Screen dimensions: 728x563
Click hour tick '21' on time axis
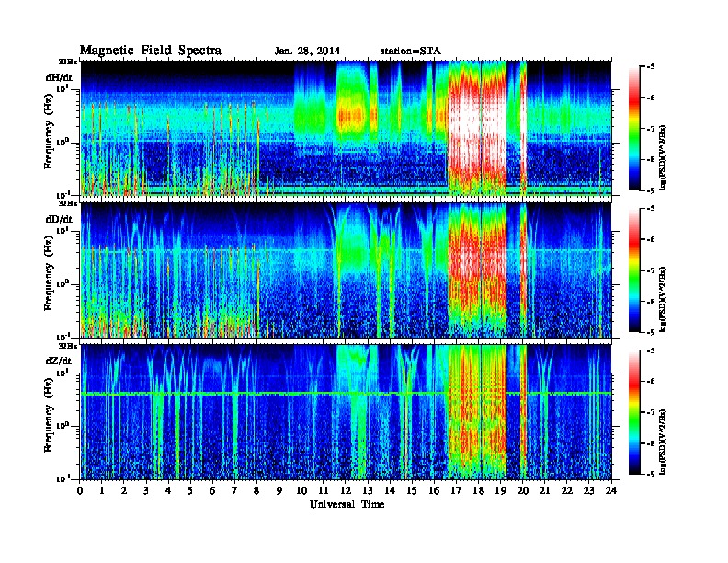pos(544,491)
